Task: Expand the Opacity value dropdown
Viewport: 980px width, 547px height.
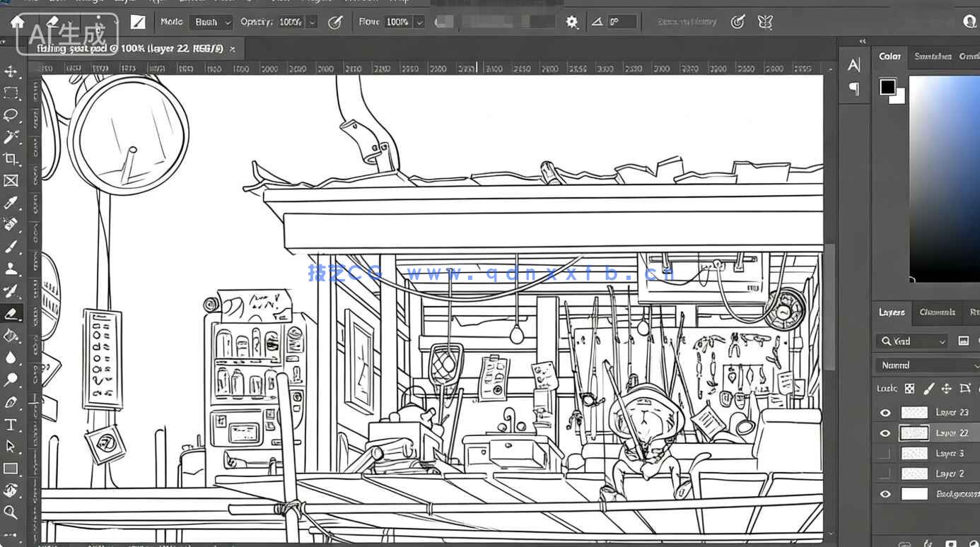Action: 312,22
